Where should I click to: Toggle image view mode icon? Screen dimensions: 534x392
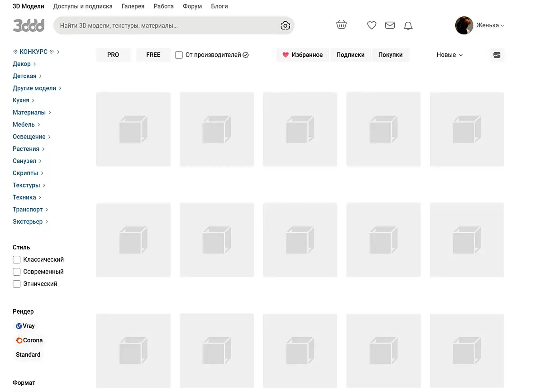(x=496, y=55)
